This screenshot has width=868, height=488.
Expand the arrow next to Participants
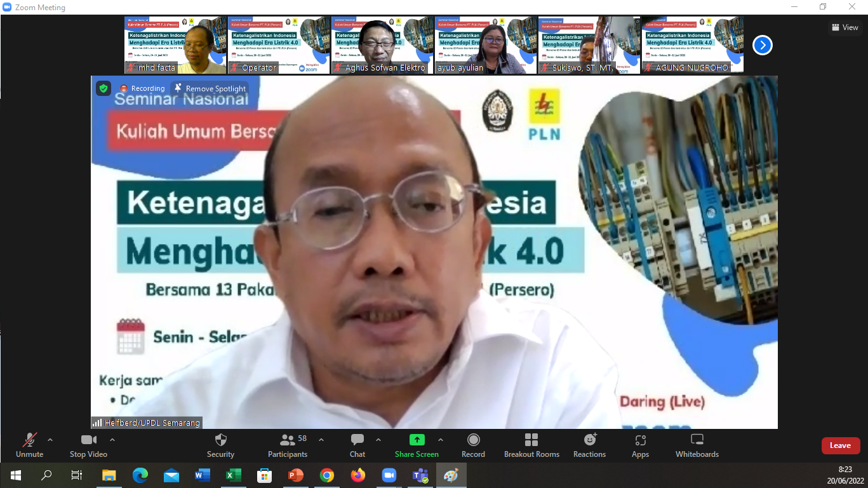pos(321,440)
